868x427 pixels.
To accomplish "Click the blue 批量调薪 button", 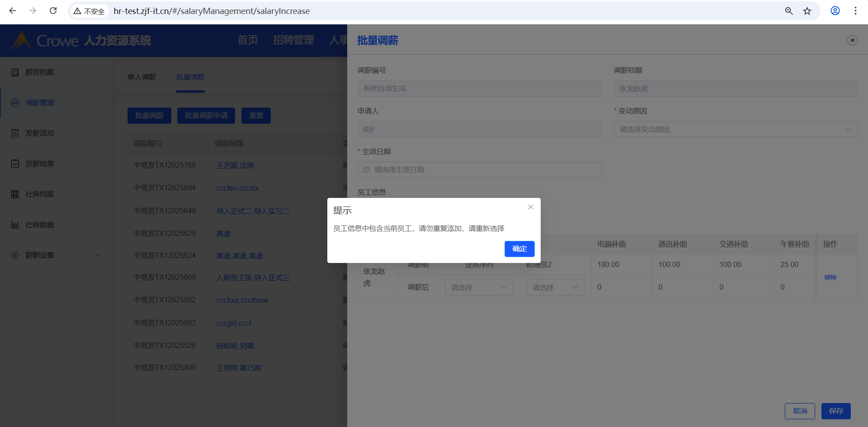I will (x=149, y=116).
